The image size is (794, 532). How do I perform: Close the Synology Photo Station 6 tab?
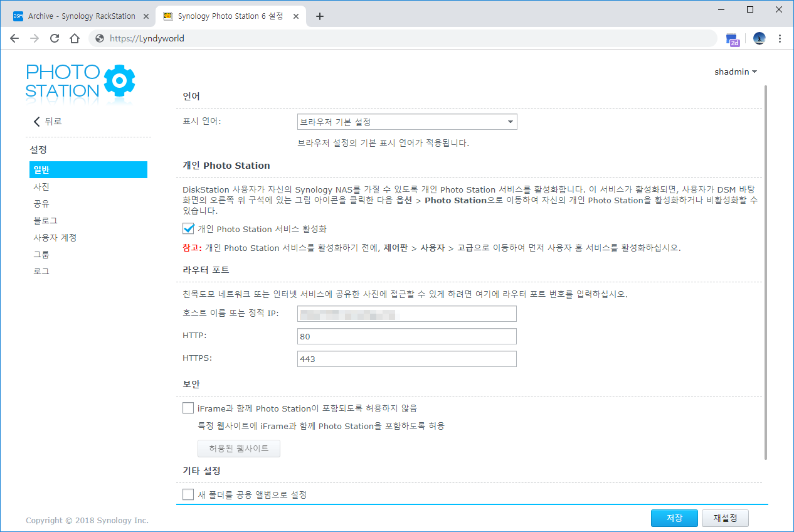297,16
